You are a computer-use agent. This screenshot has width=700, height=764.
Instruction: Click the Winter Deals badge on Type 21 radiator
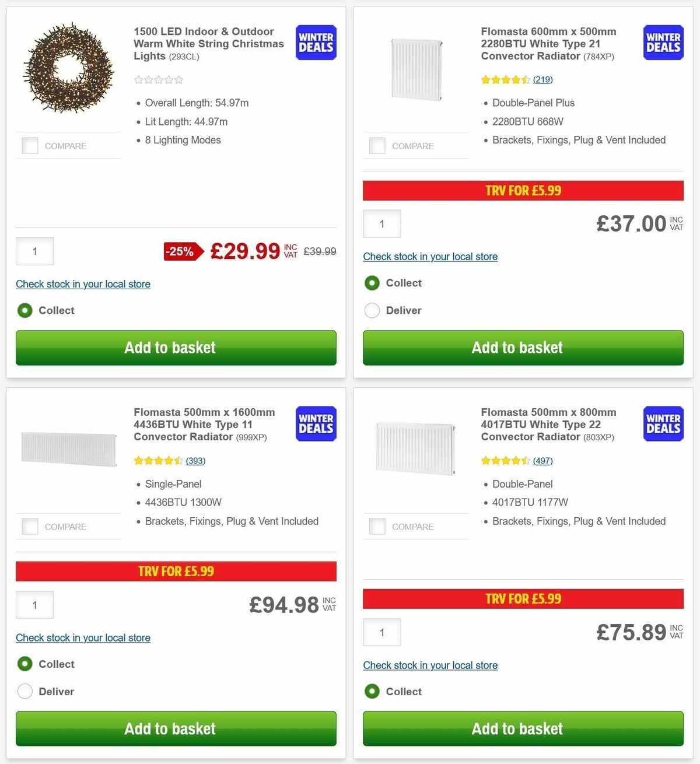[x=663, y=42]
